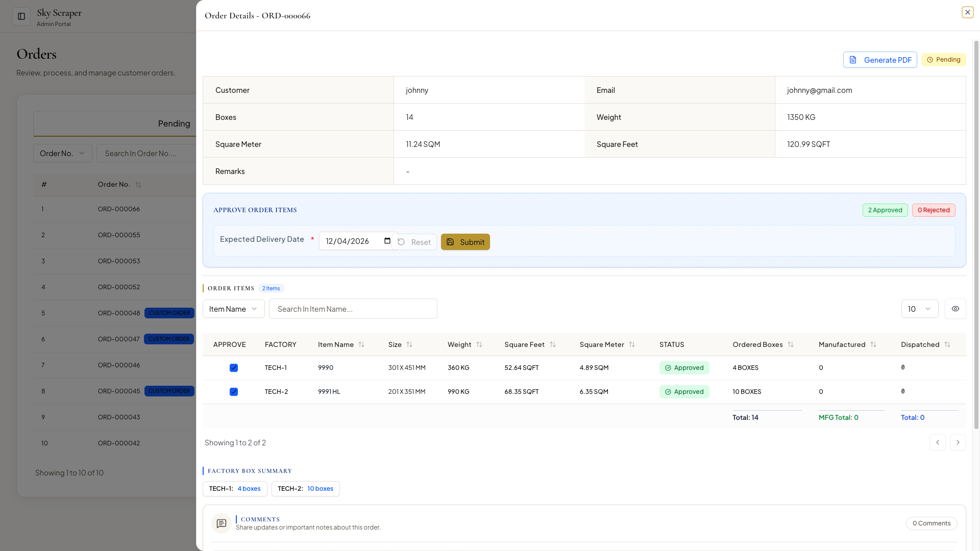Open the Item Name filter dropdown

[x=233, y=309]
